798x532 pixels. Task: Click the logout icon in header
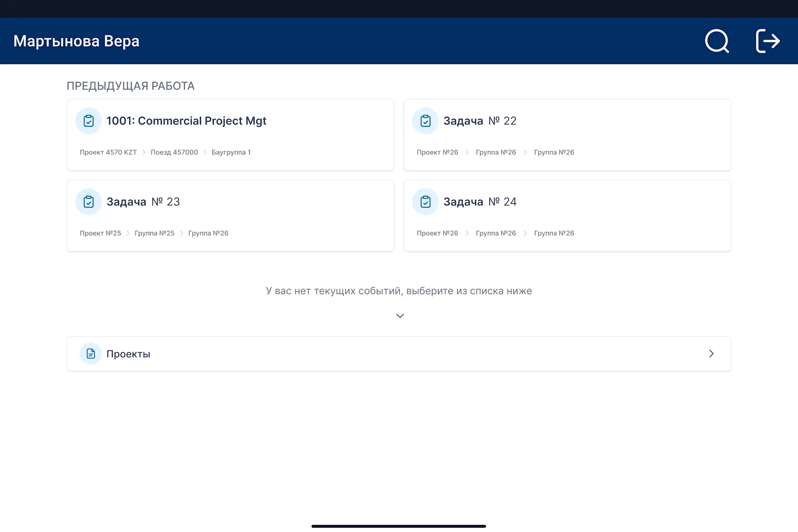[x=767, y=41]
